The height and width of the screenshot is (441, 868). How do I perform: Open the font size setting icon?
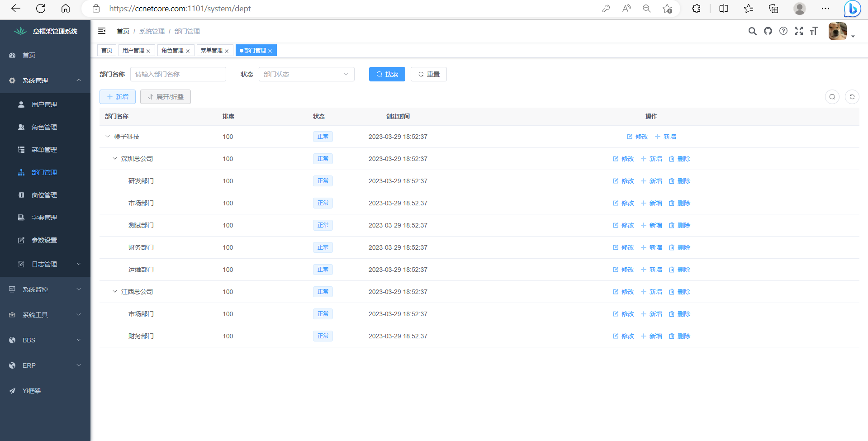(x=814, y=31)
